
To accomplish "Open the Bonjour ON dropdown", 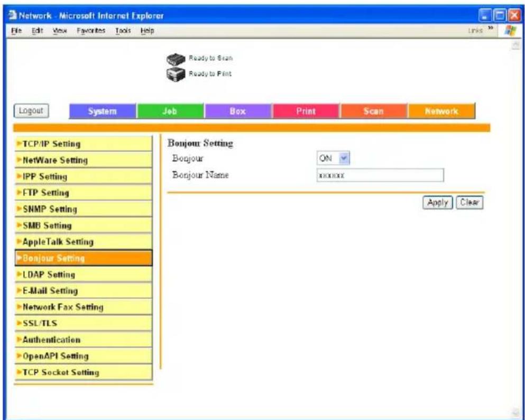I will 333,158.
